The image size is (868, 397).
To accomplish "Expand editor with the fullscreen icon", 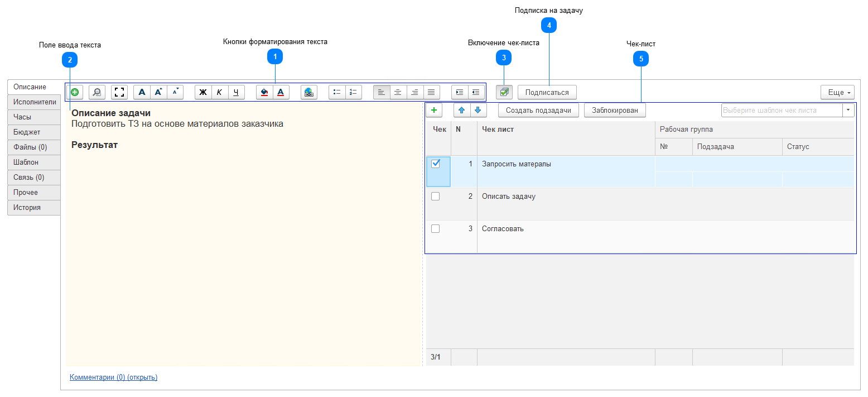I will (119, 92).
